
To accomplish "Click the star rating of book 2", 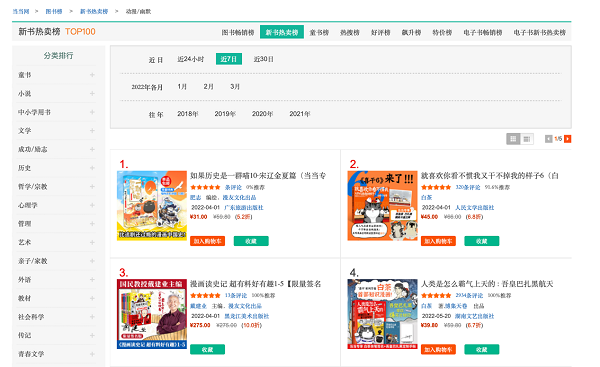I will 436,187.
